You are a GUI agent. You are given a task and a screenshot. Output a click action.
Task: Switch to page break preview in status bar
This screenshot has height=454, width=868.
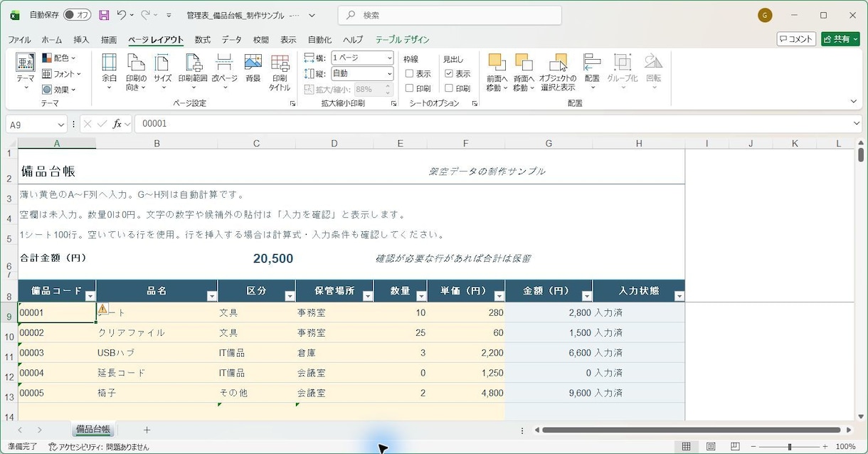735,446
